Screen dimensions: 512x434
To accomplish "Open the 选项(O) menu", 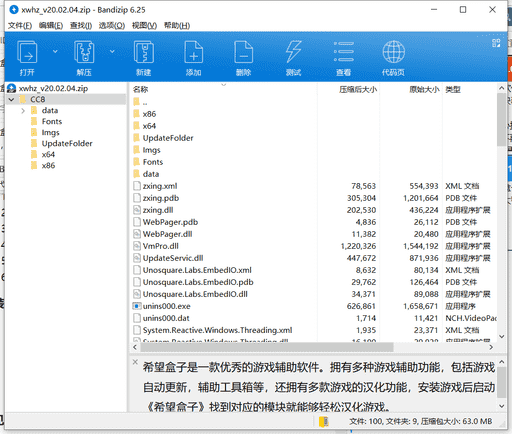I will click(x=112, y=26).
